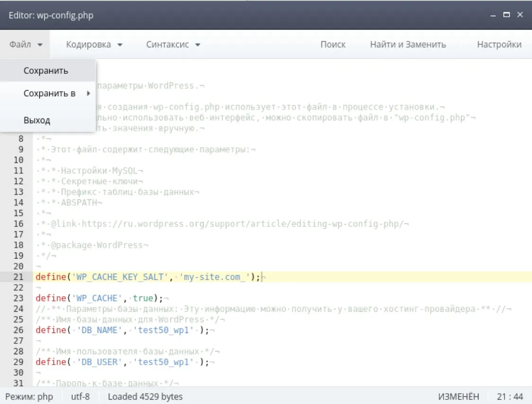This screenshot has width=532, height=404.
Task: Choose Выход in the file menu
Action: tap(48, 120)
